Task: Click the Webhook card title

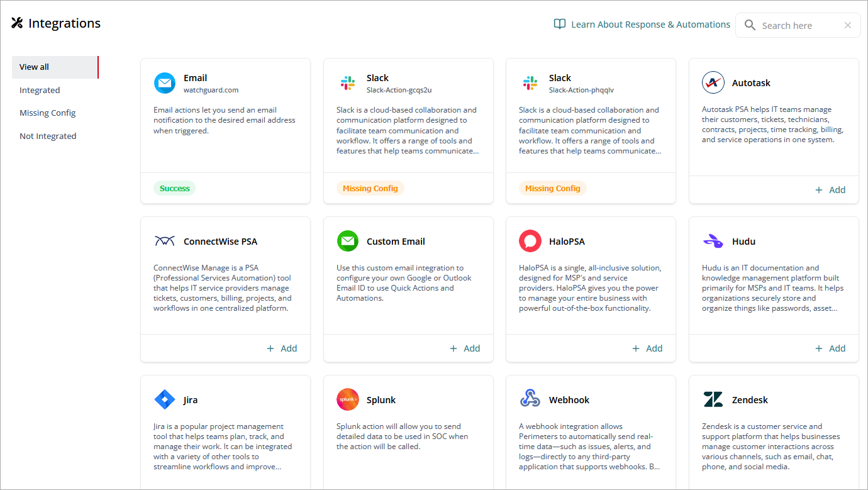Action: [x=569, y=400]
